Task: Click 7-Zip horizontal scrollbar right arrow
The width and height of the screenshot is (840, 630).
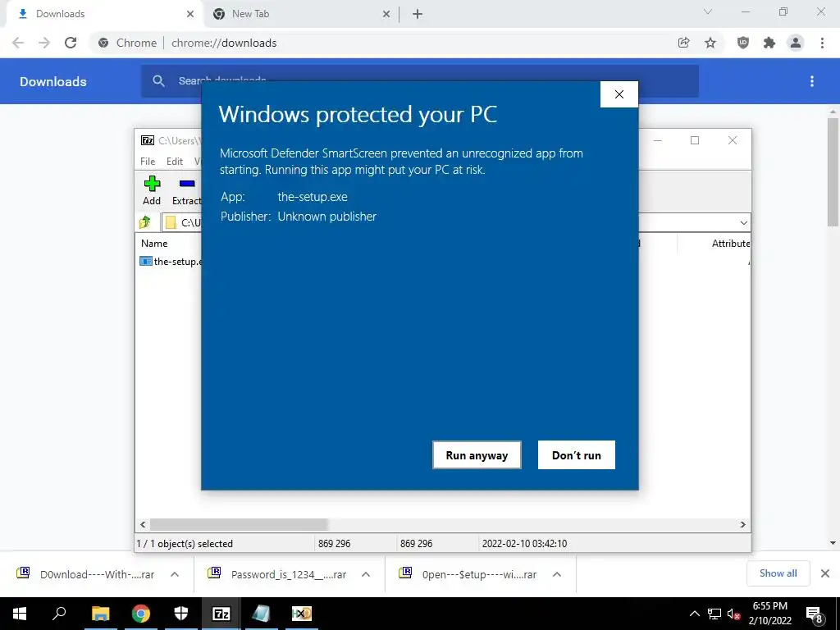Action: tap(743, 524)
